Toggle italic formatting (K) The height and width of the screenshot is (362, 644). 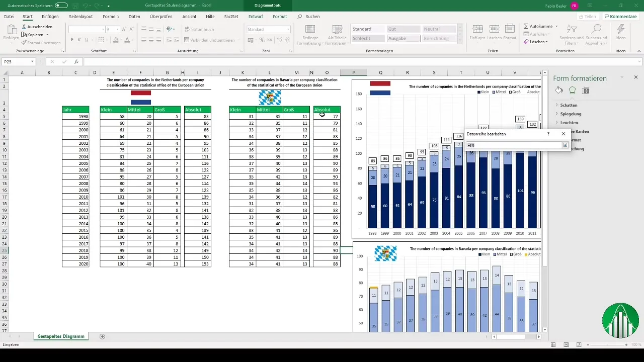79,40
